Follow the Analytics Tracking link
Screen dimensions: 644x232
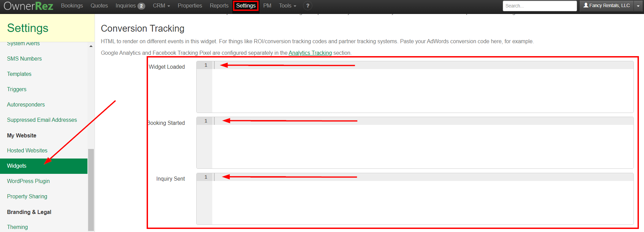pos(310,53)
